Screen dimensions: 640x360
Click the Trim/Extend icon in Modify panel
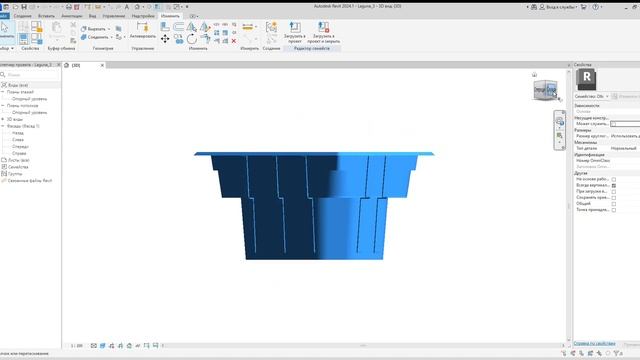tap(205, 39)
